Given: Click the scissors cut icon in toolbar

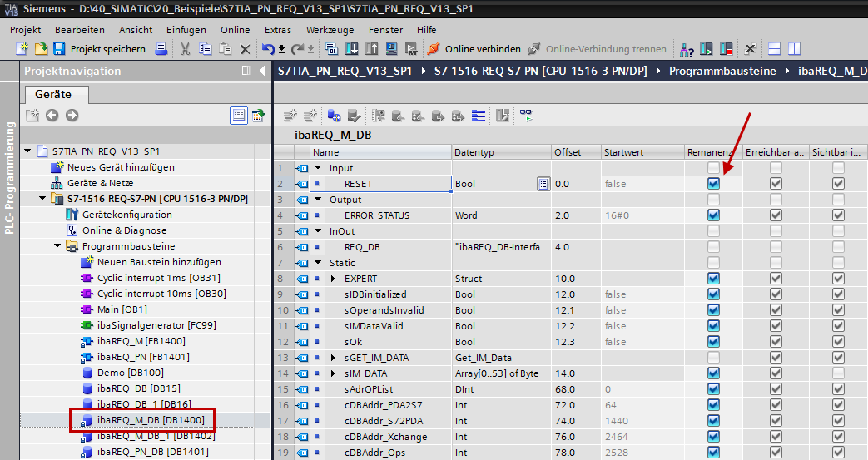Looking at the screenshot, I should tap(185, 49).
